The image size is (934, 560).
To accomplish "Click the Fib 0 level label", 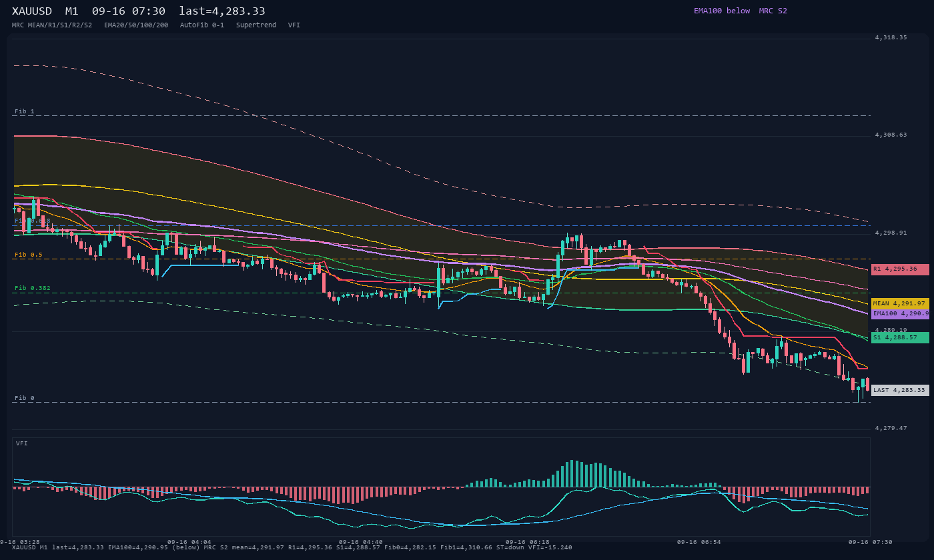I will point(25,398).
